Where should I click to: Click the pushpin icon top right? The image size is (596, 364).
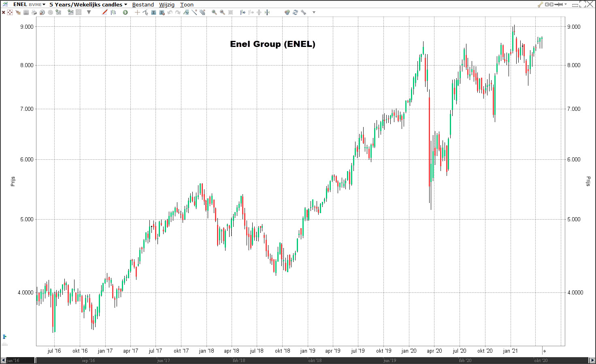(559, 4)
